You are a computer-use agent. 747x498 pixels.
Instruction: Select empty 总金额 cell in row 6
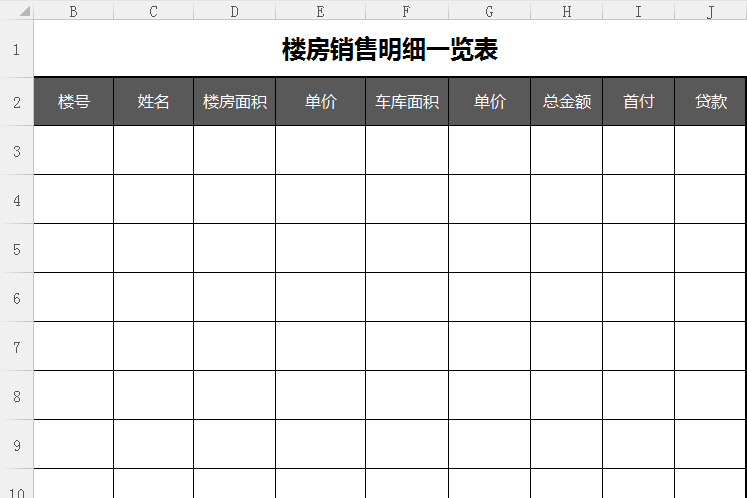tap(566, 297)
